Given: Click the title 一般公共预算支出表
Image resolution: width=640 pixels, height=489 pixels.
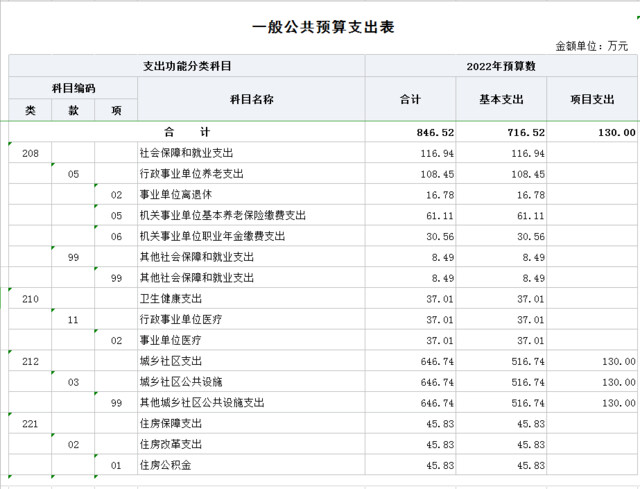Looking at the screenshot, I should 318,27.
